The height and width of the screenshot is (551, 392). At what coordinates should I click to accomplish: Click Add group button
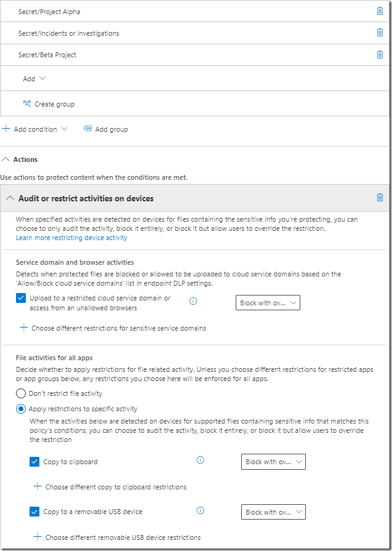pos(105,129)
